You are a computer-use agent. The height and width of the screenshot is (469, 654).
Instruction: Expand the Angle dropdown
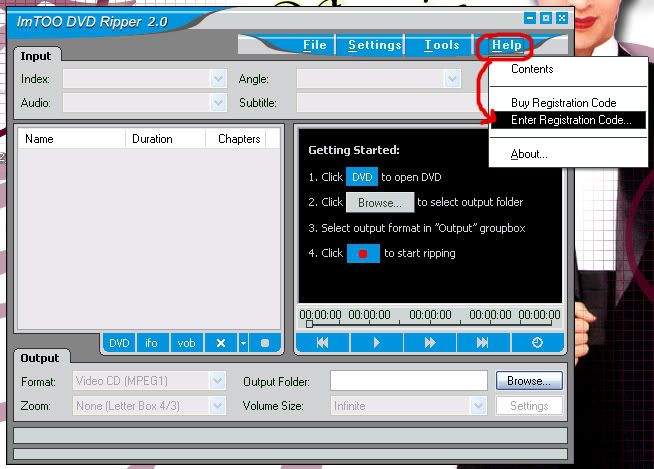tap(452, 78)
